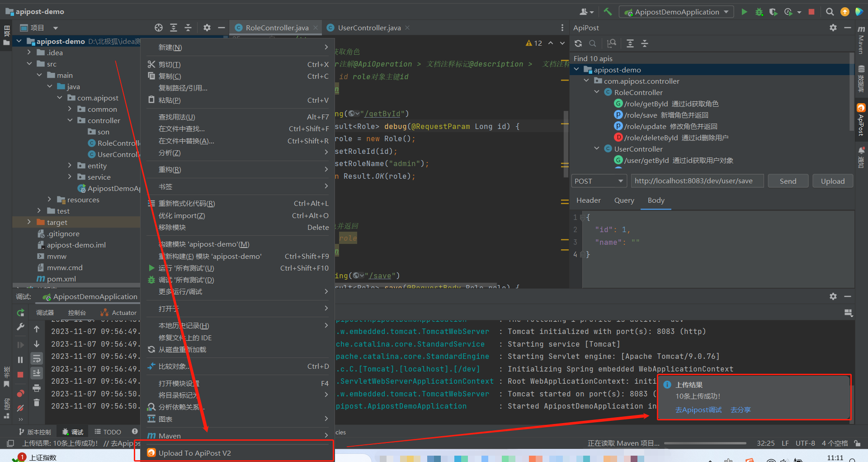Viewport: 868px width, 462px height.
Task: Open ApiPost panel settings gear
Action: click(833, 28)
